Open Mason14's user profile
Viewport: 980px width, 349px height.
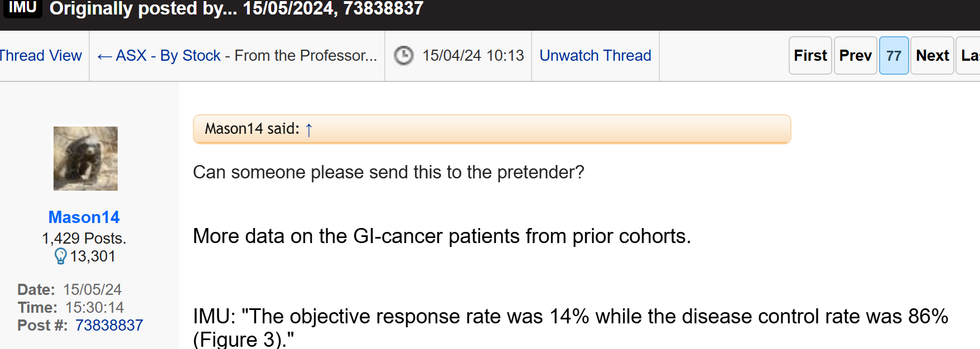[84, 217]
